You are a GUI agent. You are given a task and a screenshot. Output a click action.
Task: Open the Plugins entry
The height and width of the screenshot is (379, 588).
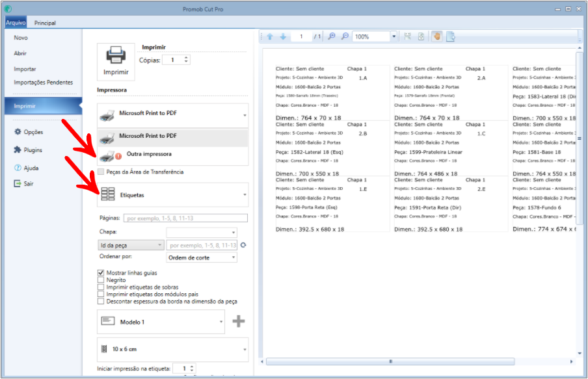click(x=33, y=150)
